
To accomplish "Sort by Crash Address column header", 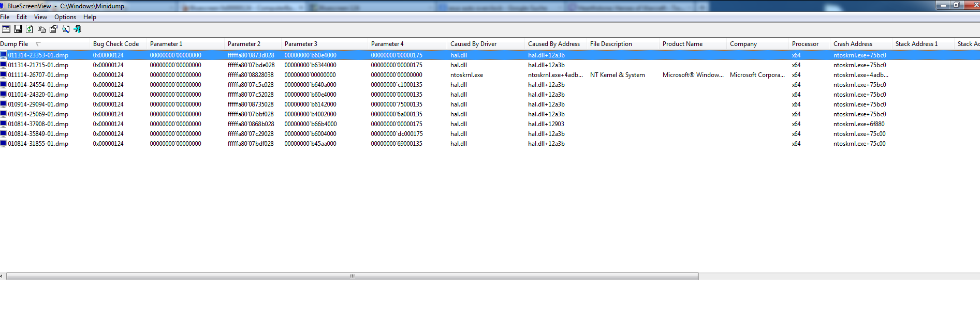I will tap(861, 44).
